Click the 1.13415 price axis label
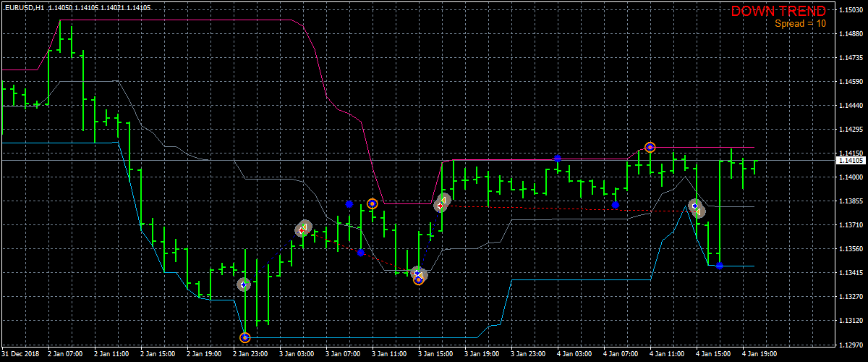Screen dimensions: 868x362 [x=850, y=273]
